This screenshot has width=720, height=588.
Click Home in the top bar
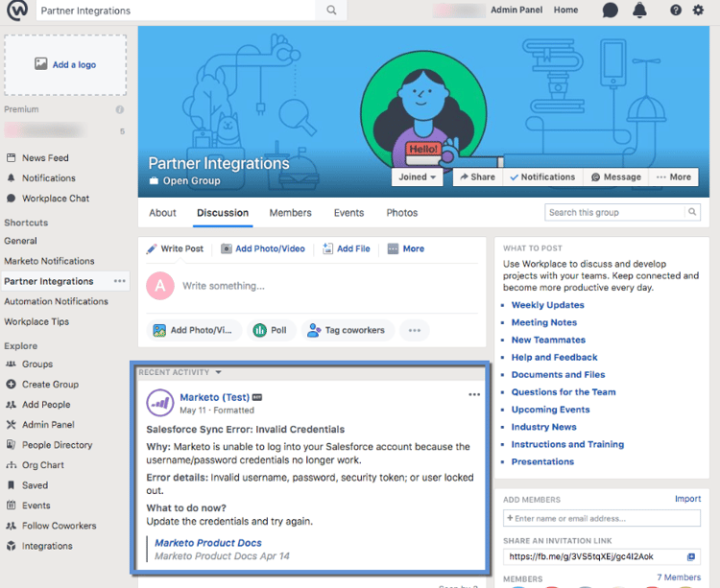point(565,10)
